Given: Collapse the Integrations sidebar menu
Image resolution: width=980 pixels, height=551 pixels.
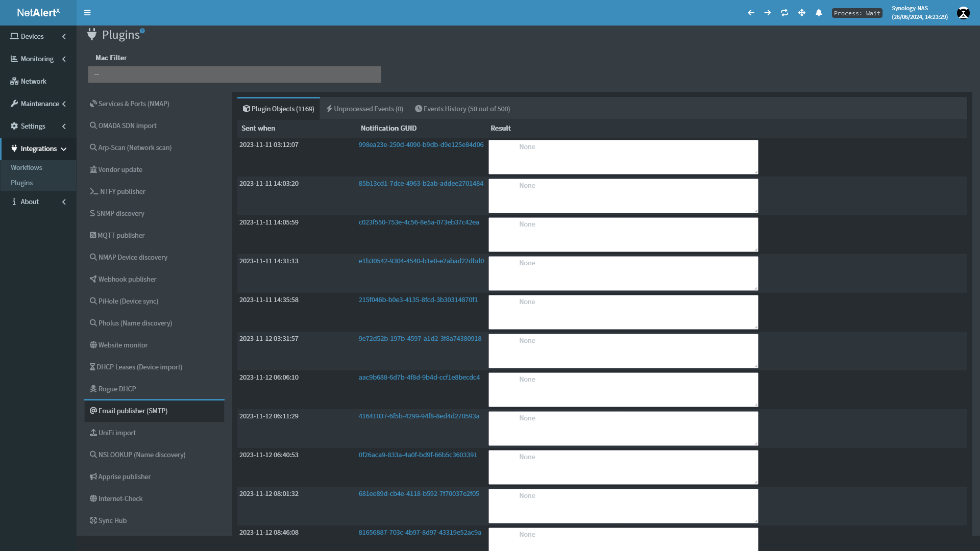Looking at the screenshot, I should 38,148.
